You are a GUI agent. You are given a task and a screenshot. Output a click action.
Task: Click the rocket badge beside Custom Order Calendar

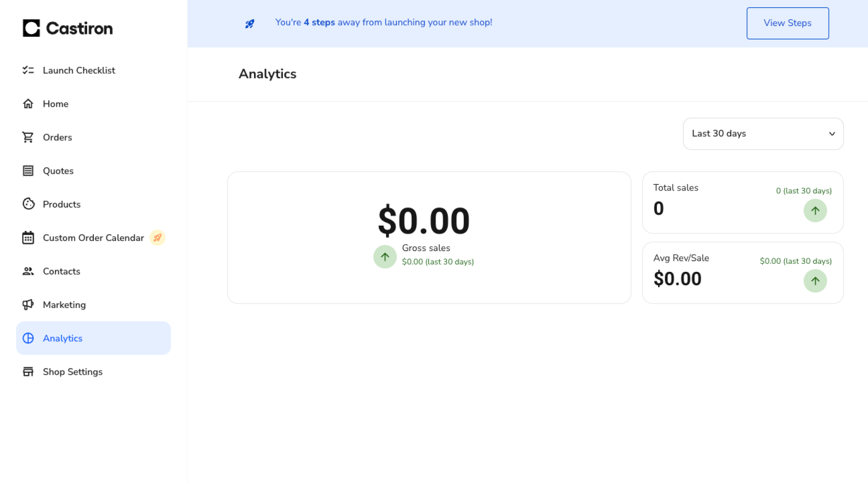pyautogui.click(x=157, y=238)
